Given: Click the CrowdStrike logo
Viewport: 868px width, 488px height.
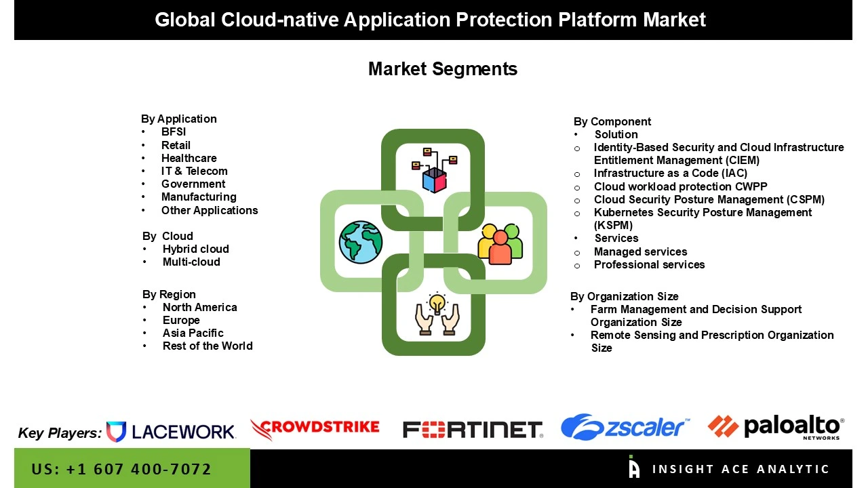Looking at the screenshot, I should point(315,428).
